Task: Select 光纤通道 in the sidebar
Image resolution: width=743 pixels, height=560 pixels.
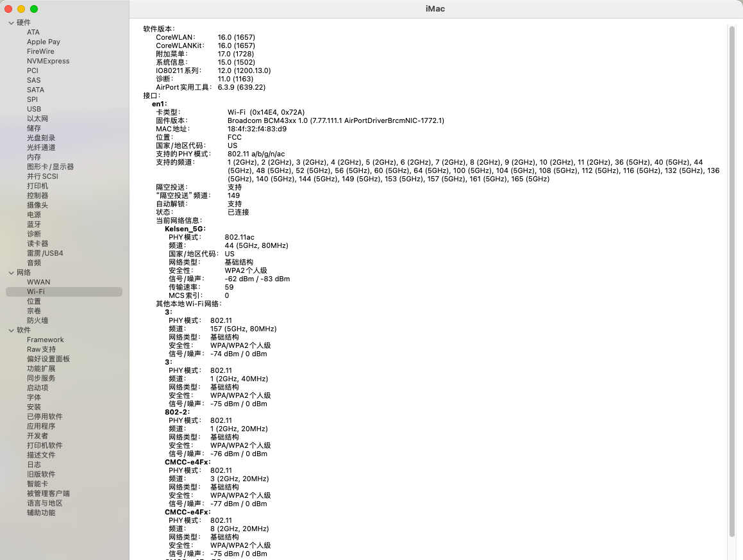Action: (41, 147)
